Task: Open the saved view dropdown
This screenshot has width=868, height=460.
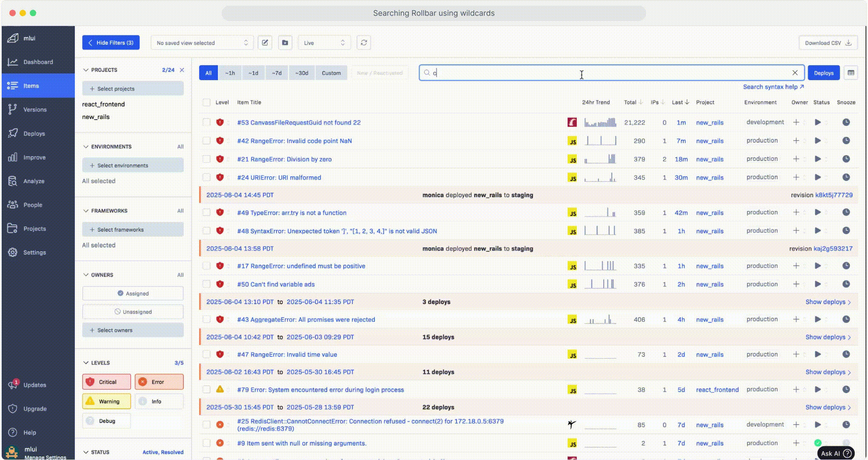Action: click(202, 43)
